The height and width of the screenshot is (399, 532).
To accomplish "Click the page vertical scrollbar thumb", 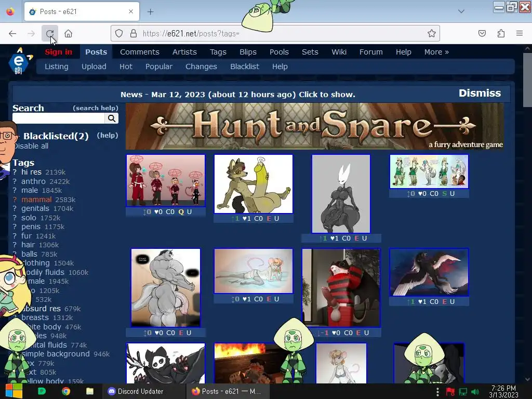I will click(x=527, y=79).
